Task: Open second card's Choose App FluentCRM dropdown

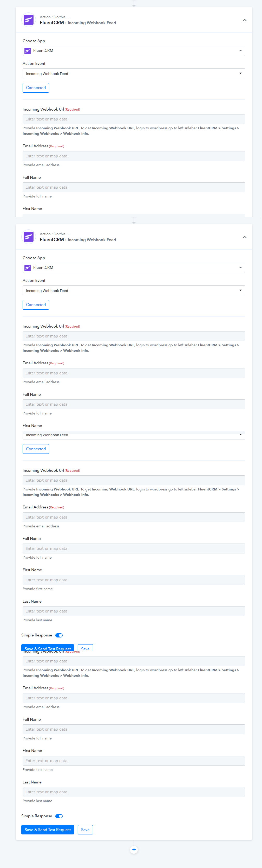Action: pyautogui.click(x=134, y=268)
